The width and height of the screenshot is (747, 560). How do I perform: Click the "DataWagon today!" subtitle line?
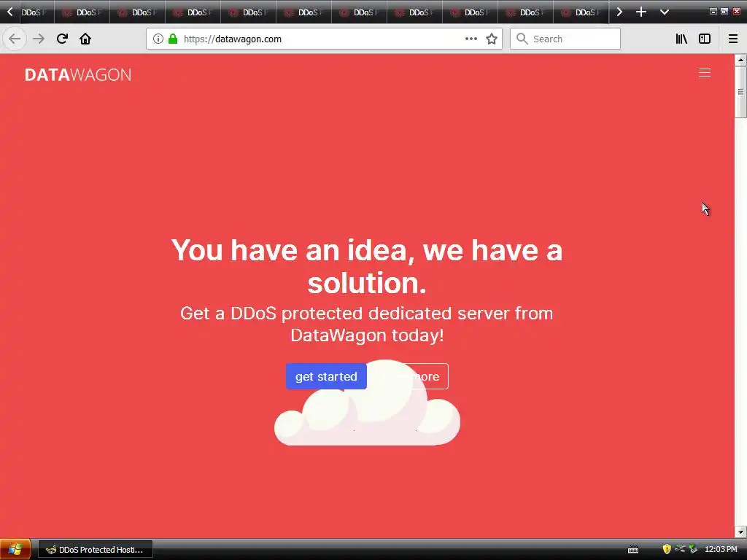click(368, 335)
